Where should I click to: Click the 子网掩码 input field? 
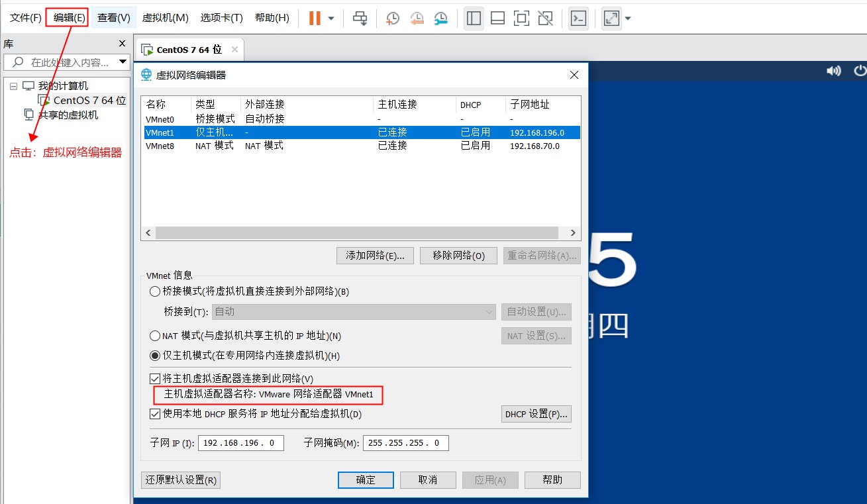pos(406,443)
